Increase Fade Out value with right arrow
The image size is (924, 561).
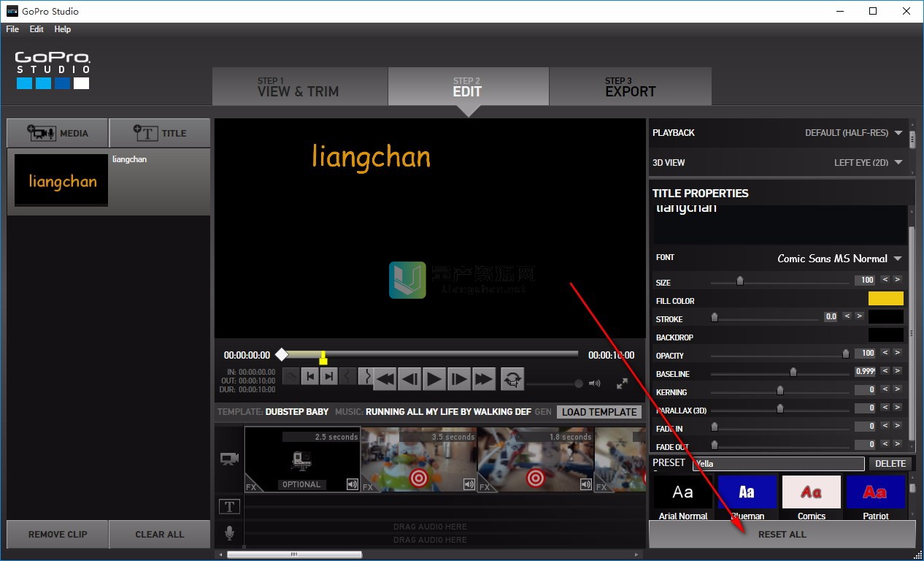(x=897, y=444)
